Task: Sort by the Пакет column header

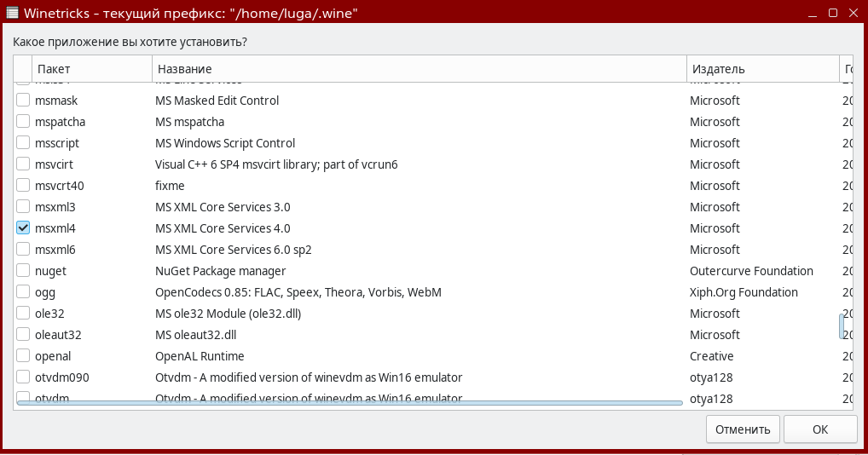Action: [x=92, y=69]
